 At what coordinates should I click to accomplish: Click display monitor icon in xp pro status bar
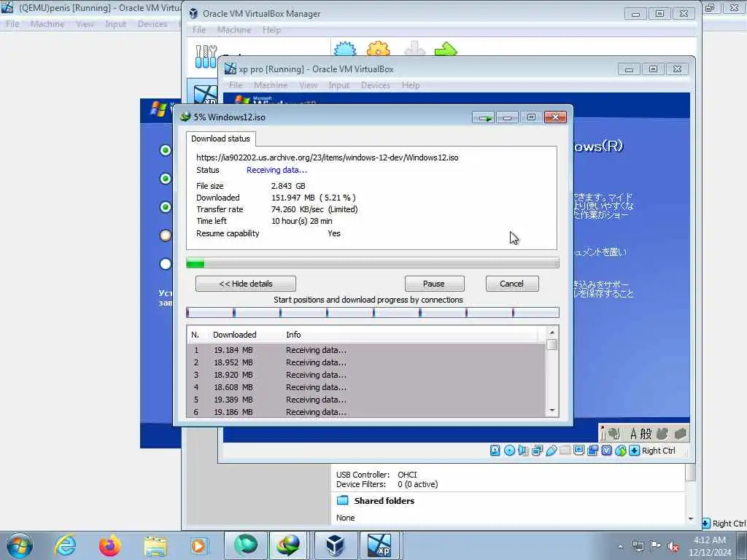(x=578, y=450)
